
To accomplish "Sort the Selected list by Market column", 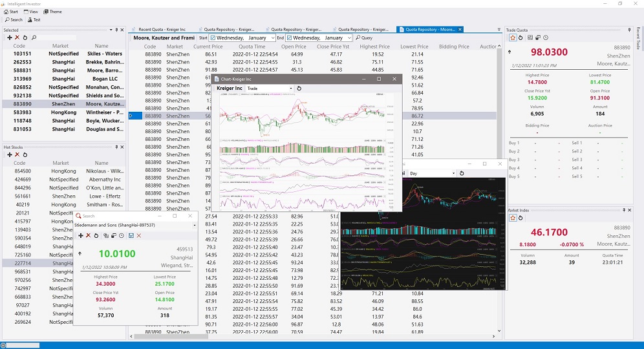I will (x=60, y=46).
